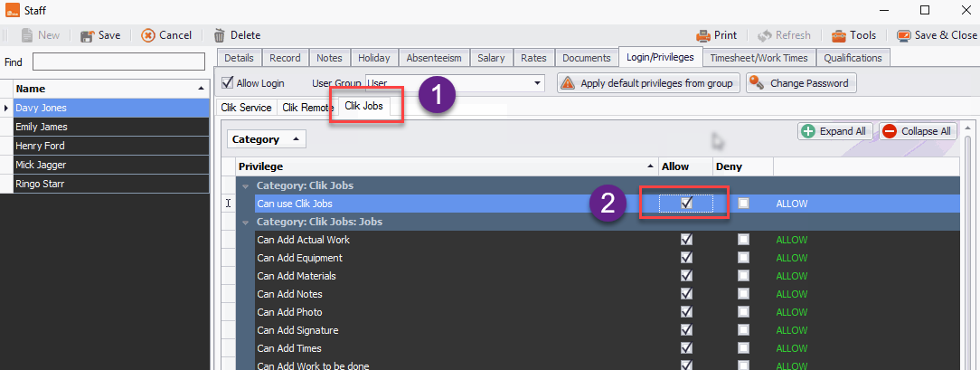
Task: Check Deny box for Can Add Equipment
Action: (x=743, y=258)
